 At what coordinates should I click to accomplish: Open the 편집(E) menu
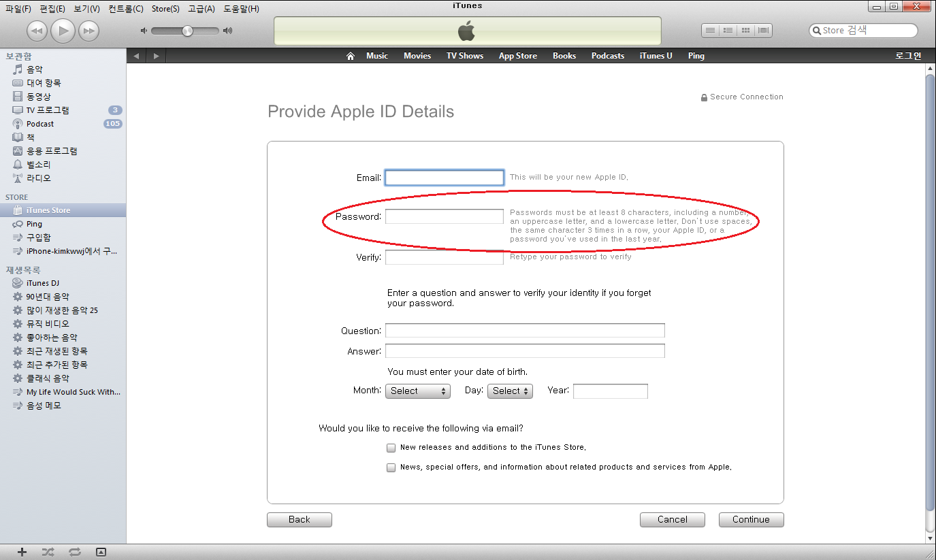pos(53,9)
